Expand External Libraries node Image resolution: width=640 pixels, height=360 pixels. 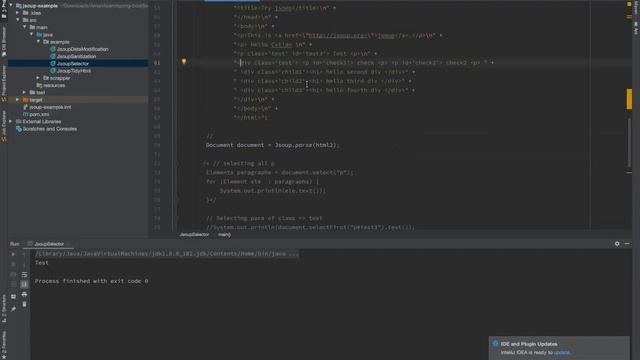11,122
